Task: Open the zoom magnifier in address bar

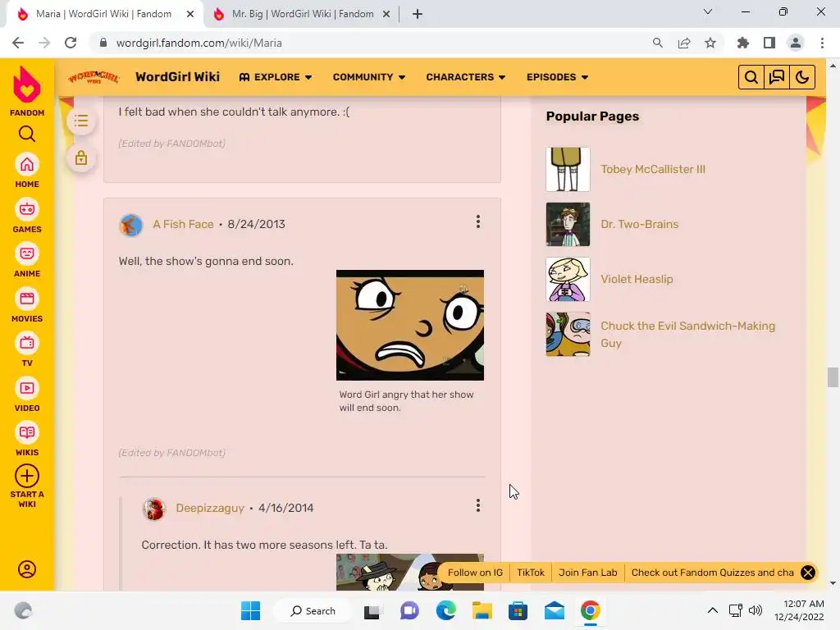Action: pyautogui.click(x=658, y=43)
